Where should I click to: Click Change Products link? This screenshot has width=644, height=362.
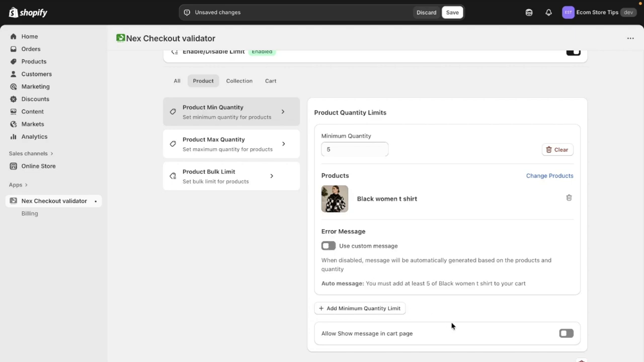[549, 175]
